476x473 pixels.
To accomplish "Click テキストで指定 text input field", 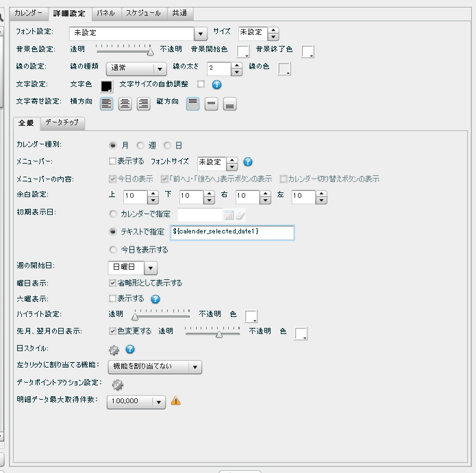I will click(232, 233).
